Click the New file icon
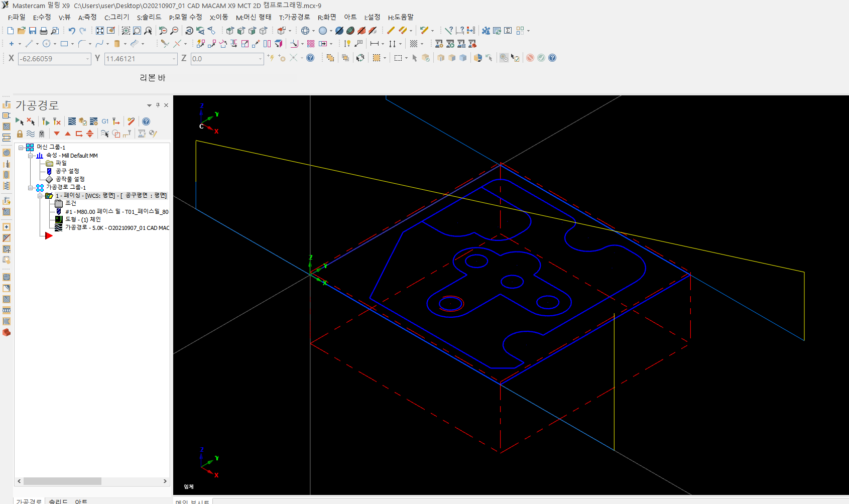Image resolution: width=849 pixels, height=504 pixels. [x=10, y=31]
